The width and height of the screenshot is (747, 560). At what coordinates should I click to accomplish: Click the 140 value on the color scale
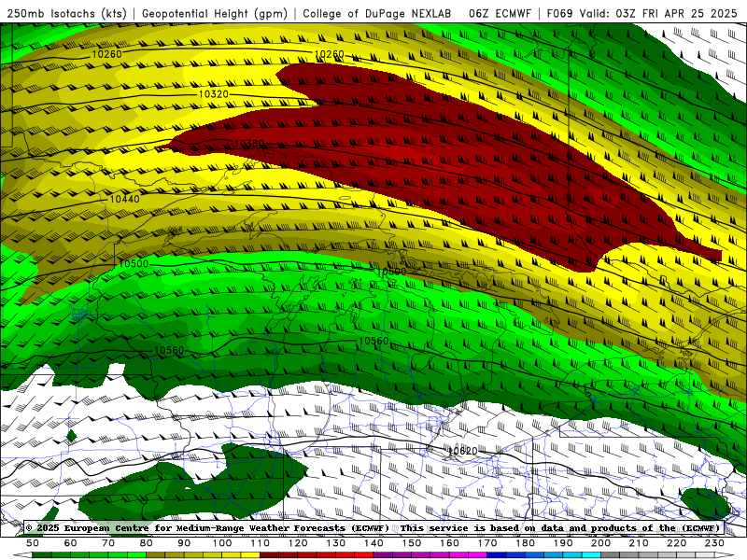pyautogui.click(x=373, y=543)
